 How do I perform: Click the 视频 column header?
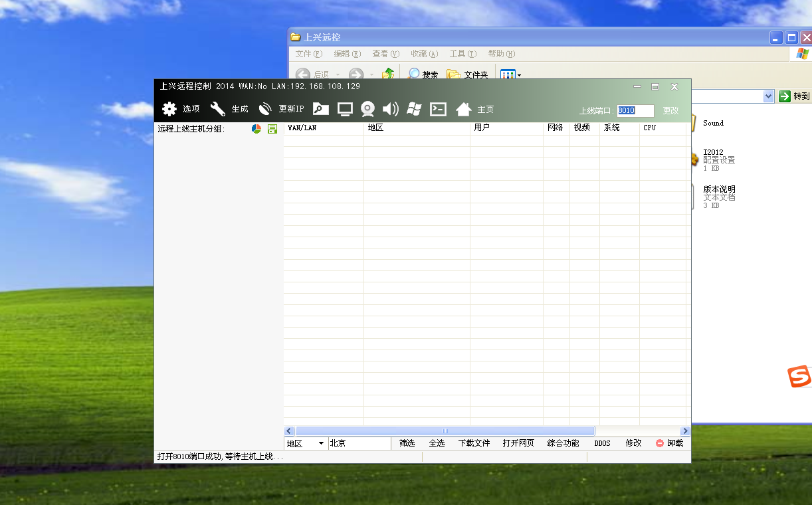585,128
